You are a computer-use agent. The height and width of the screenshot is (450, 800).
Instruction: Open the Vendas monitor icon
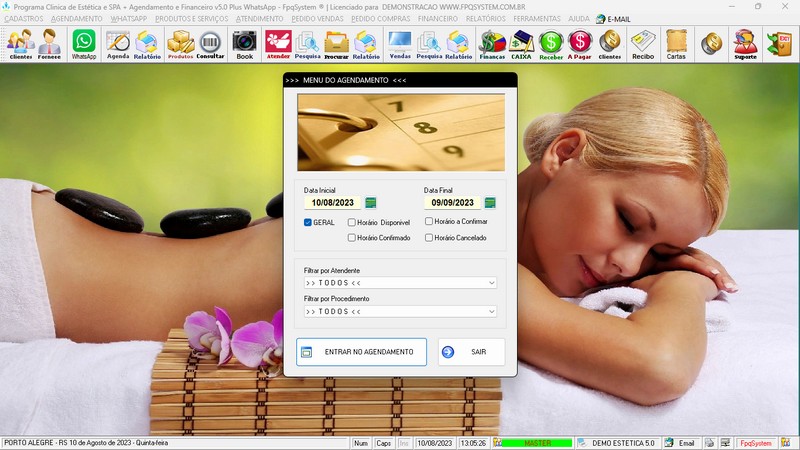[x=400, y=44]
